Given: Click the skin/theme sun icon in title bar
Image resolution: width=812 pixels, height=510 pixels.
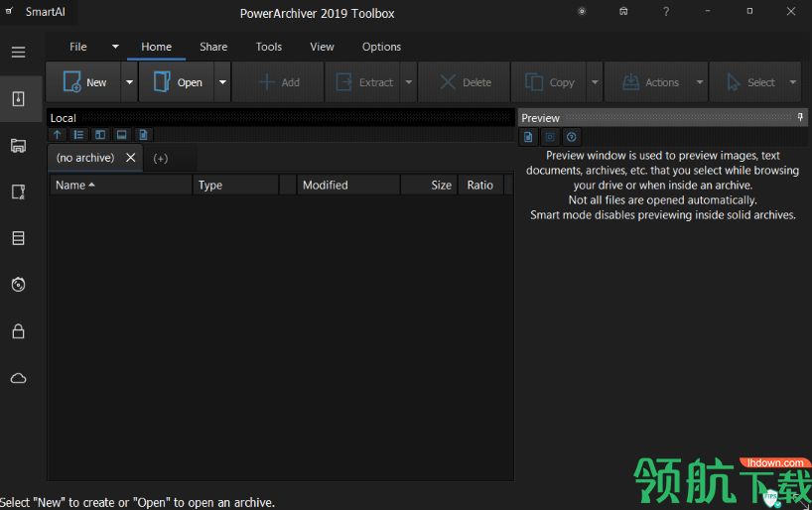Looking at the screenshot, I should pos(582,11).
